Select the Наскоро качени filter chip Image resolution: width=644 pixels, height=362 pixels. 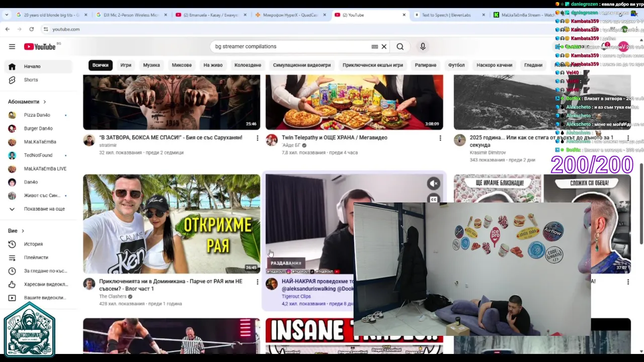pos(494,65)
